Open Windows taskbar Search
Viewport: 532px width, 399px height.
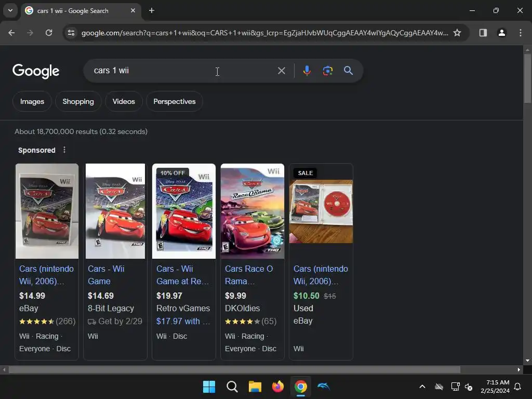232,387
